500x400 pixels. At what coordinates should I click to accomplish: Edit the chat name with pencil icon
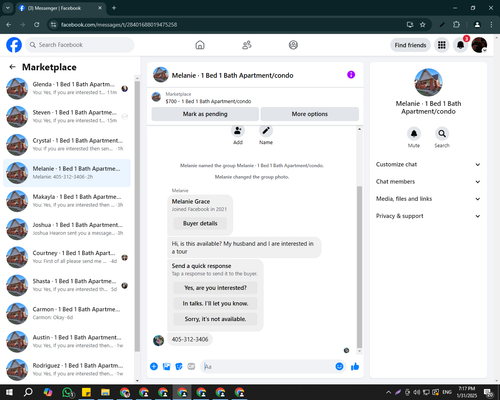[x=266, y=131]
